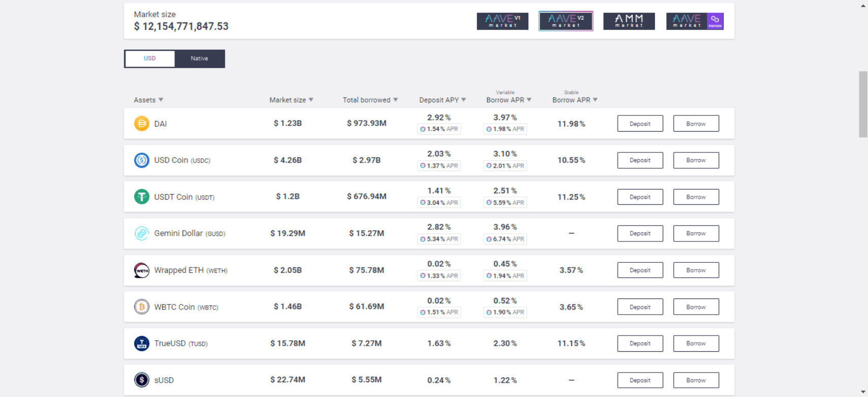Sort table by Assets column arrow
Image resolution: width=868 pixels, height=397 pixels.
[161, 100]
